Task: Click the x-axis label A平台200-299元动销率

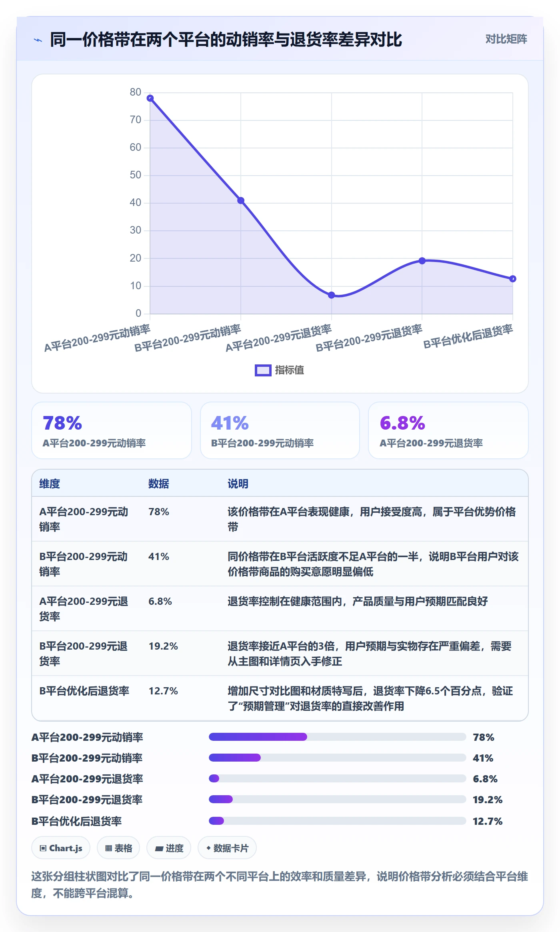Action: (x=97, y=338)
